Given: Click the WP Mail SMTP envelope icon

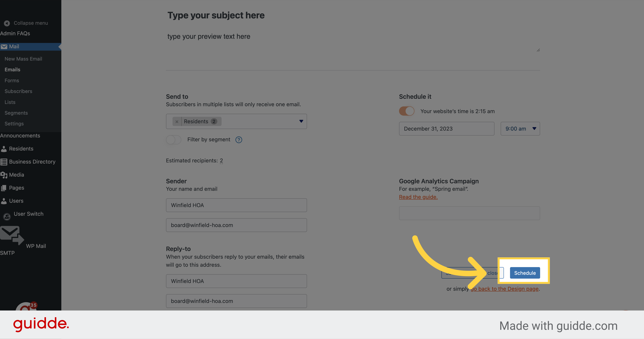Looking at the screenshot, I should (11, 235).
